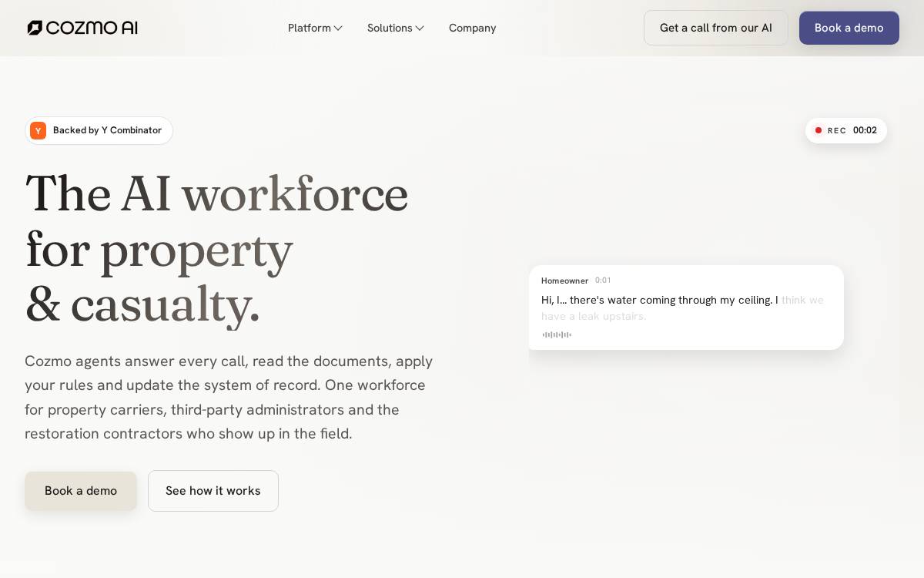The image size is (924, 578).
Task: Click the 00:02 recording timer
Action: coord(865,130)
